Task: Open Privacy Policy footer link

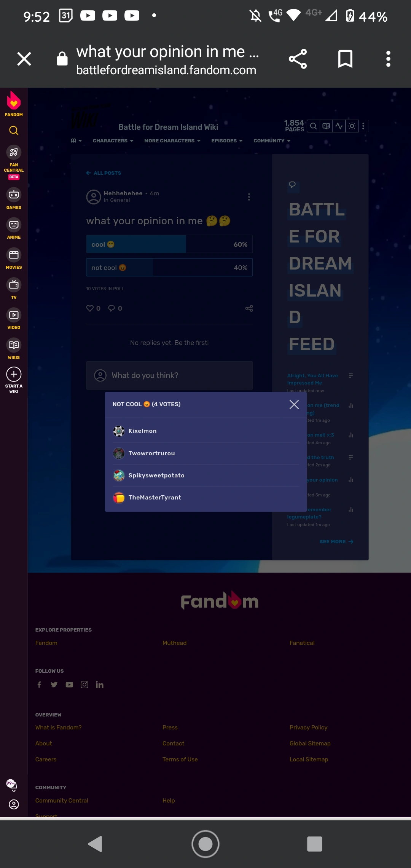Action: click(x=308, y=728)
